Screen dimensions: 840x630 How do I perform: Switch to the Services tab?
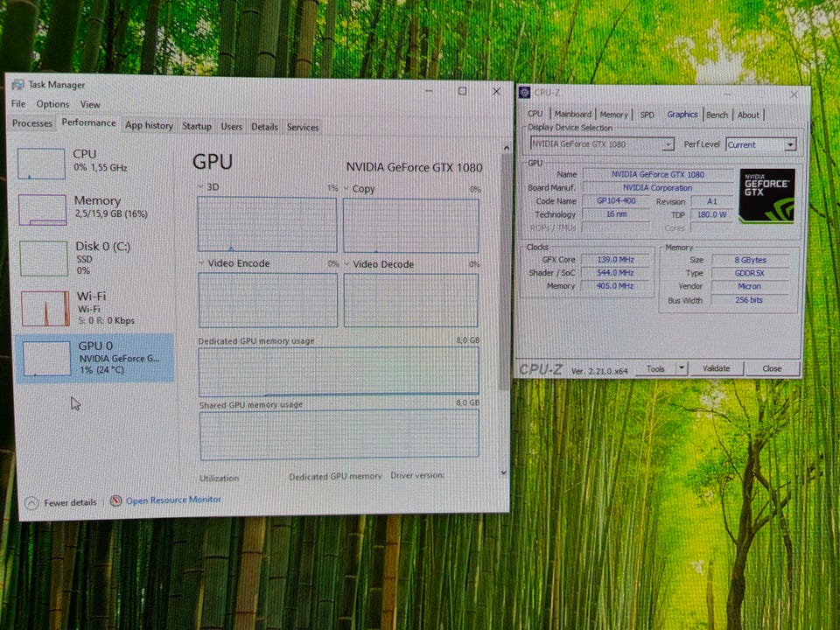pos(303,128)
